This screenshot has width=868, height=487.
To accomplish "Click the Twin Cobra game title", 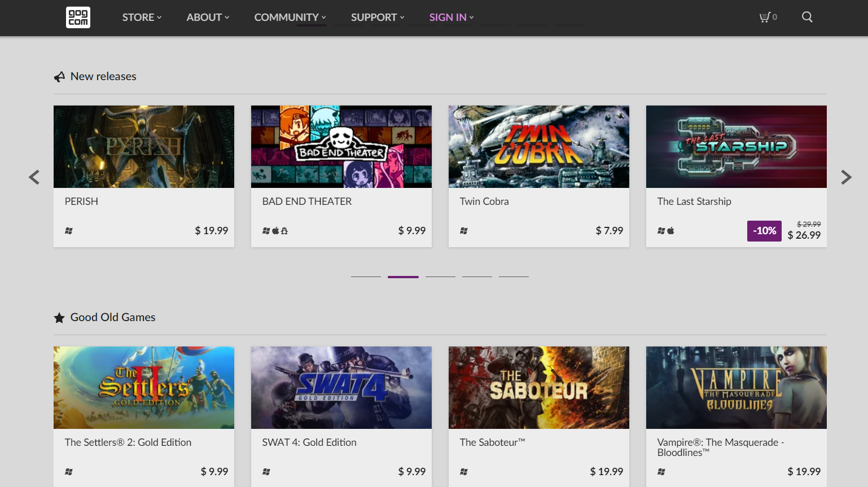I will [484, 201].
